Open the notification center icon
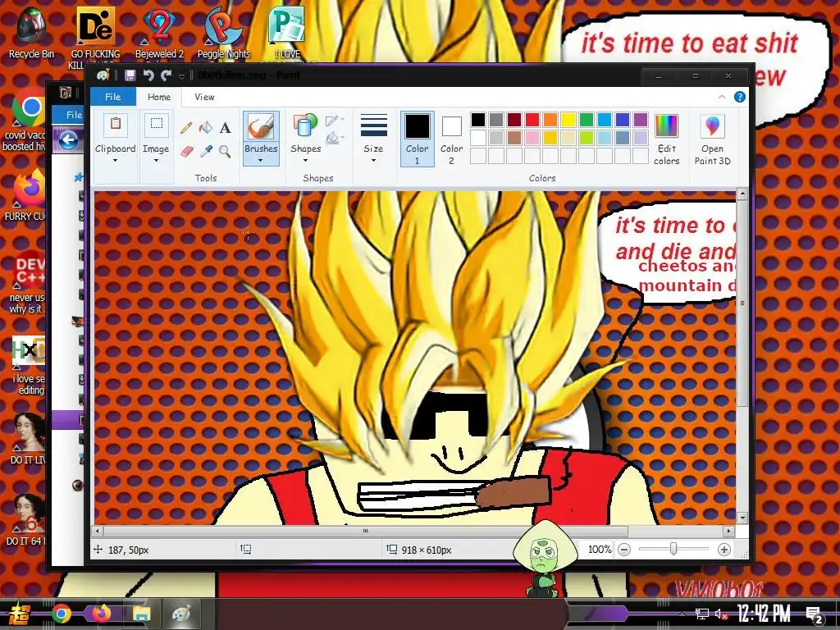The image size is (840, 630). tap(814, 615)
